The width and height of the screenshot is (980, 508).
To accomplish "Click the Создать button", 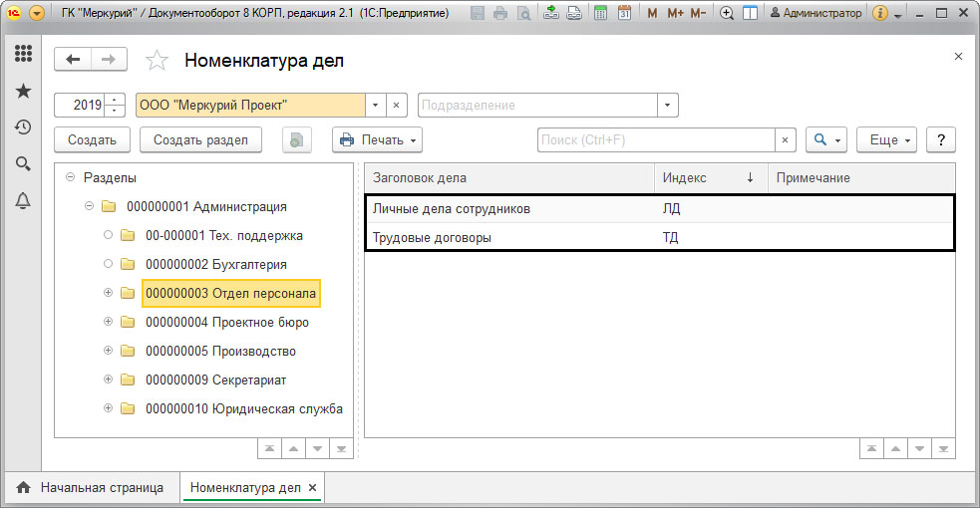I will pos(92,140).
